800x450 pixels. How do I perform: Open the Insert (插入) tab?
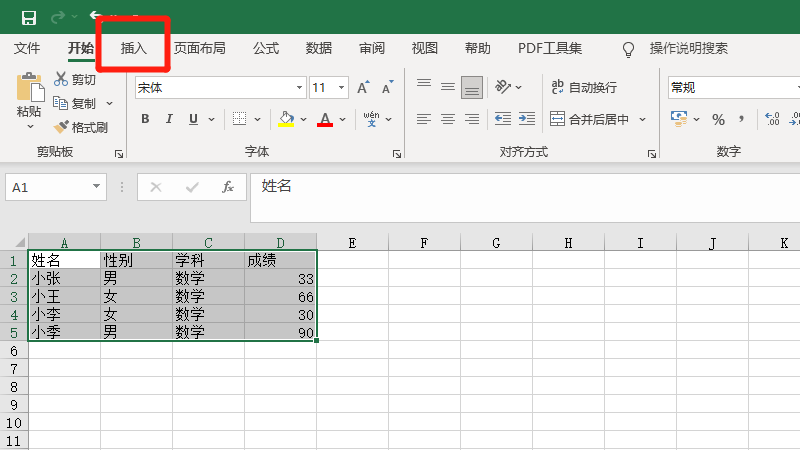pyautogui.click(x=133, y=48)
